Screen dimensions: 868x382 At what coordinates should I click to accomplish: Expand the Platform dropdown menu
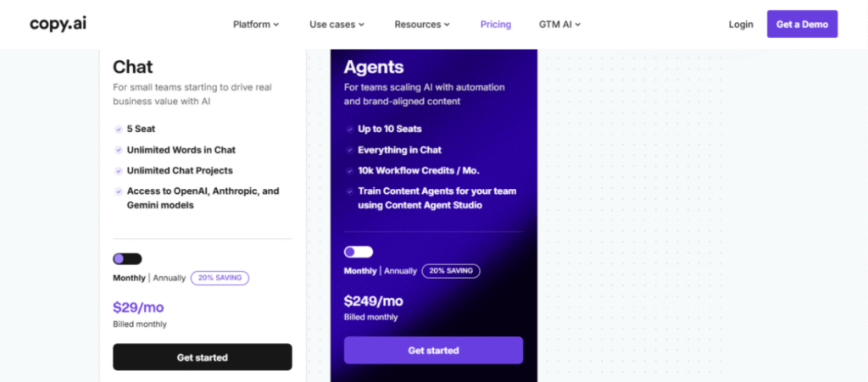(x=256, y=25)
